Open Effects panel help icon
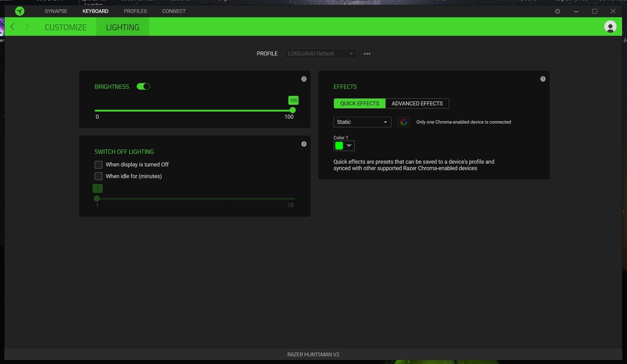 [543, 79]
